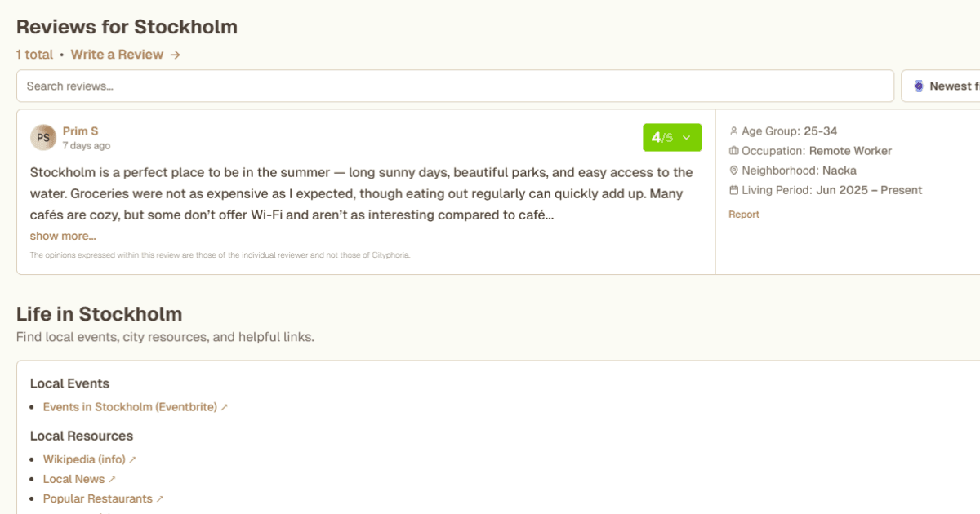Click the arrow next to Write a Review

pyautogui.click(x=176, y=55)
